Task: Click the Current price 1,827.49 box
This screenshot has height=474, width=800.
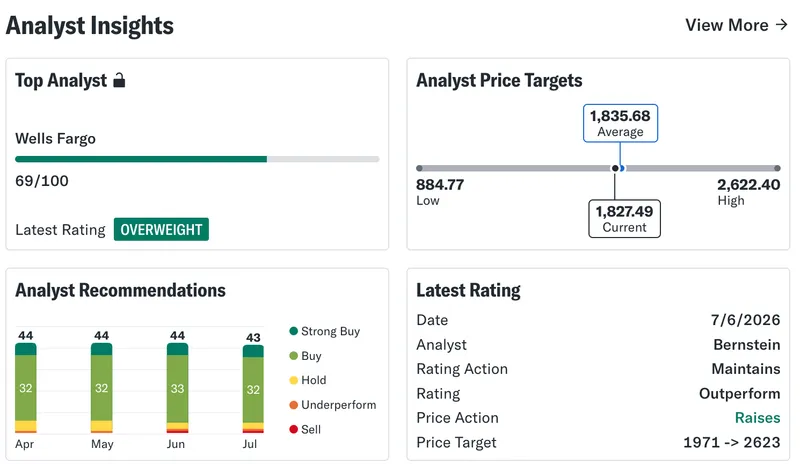Action: [624, 218]
